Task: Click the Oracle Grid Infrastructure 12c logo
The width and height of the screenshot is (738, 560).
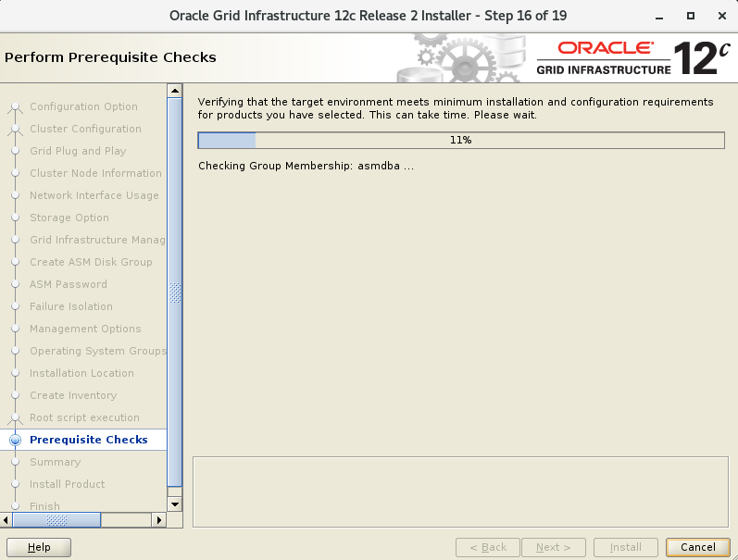Action: 633,58
